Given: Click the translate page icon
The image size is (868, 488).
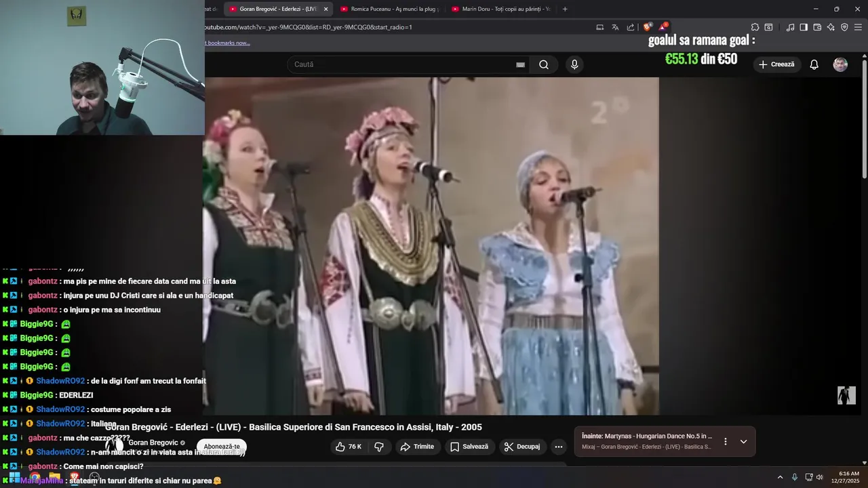Looking at the screenshot, I should (x=615, y=27).
